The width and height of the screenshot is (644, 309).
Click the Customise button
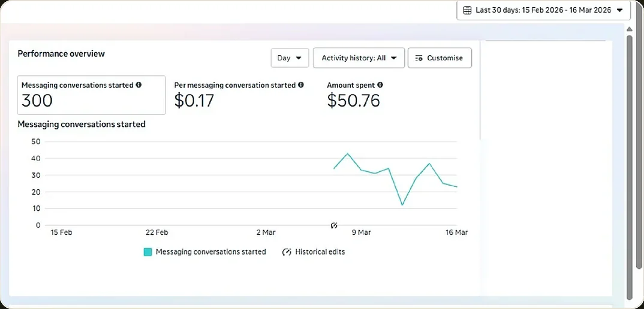(440, 58)
